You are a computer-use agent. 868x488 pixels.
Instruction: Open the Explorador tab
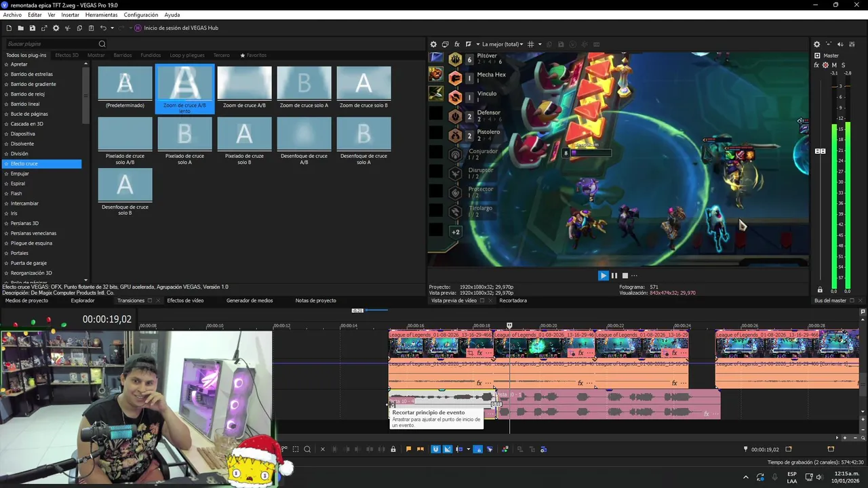[x=83, y=300]
